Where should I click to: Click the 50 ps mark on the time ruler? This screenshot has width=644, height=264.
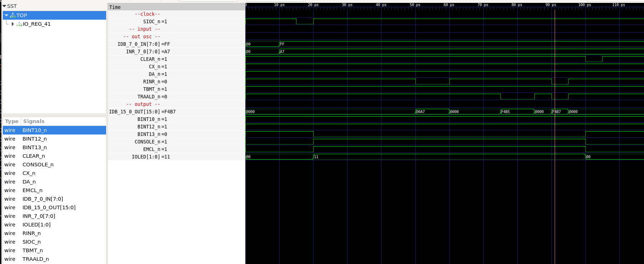coord(415,5)
